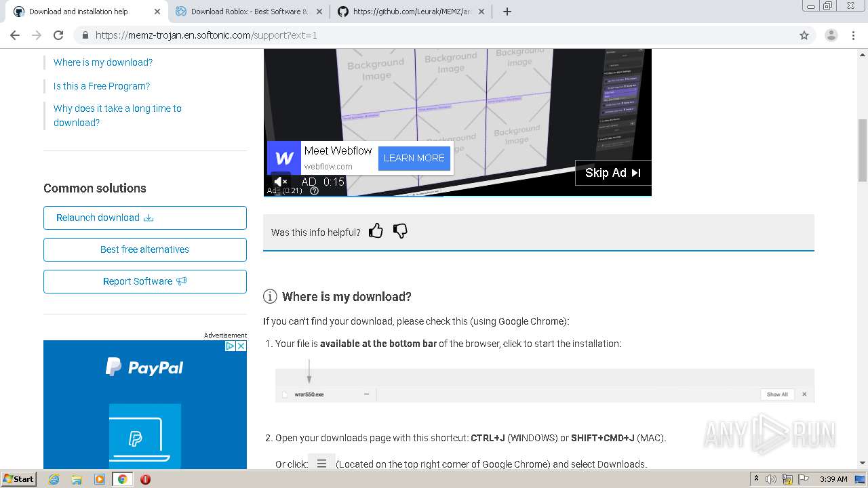Click the LEARN MORE Webflow button
The height and width of the screenshot is (488, 868).
click(414, 158)
